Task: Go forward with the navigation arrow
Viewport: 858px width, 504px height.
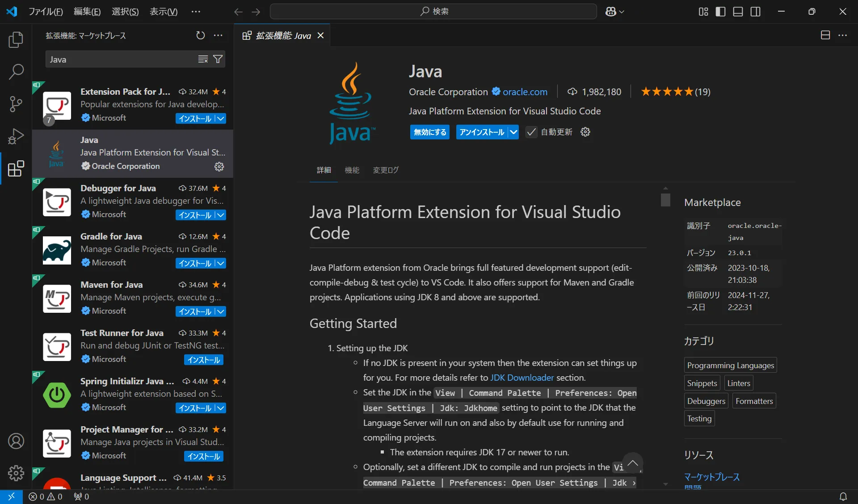Action: 256,12
